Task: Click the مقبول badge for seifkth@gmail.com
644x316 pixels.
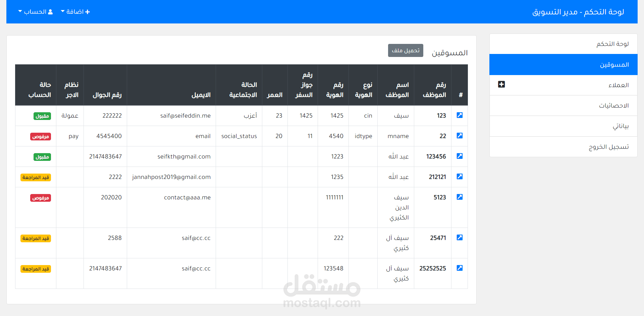Action: pyautogui.click(x=42, y=157)
